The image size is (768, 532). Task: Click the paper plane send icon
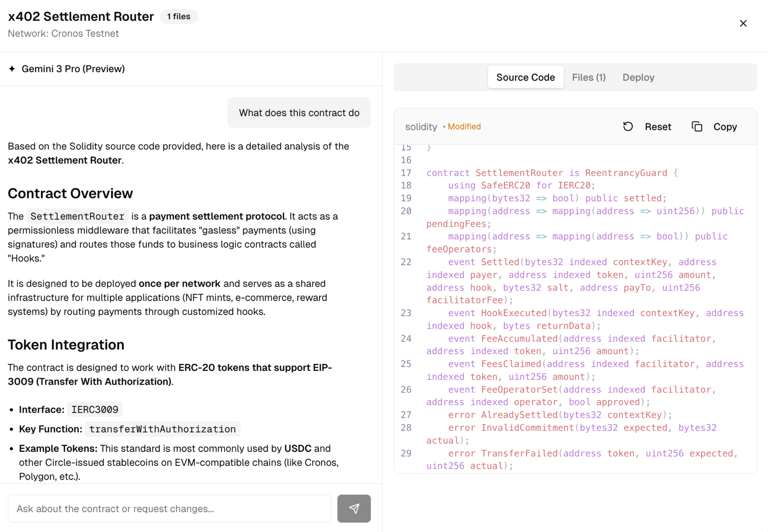click(354, 508)
